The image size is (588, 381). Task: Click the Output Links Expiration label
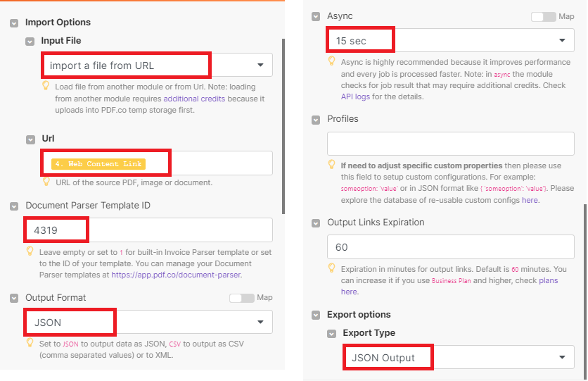(376, 223)
